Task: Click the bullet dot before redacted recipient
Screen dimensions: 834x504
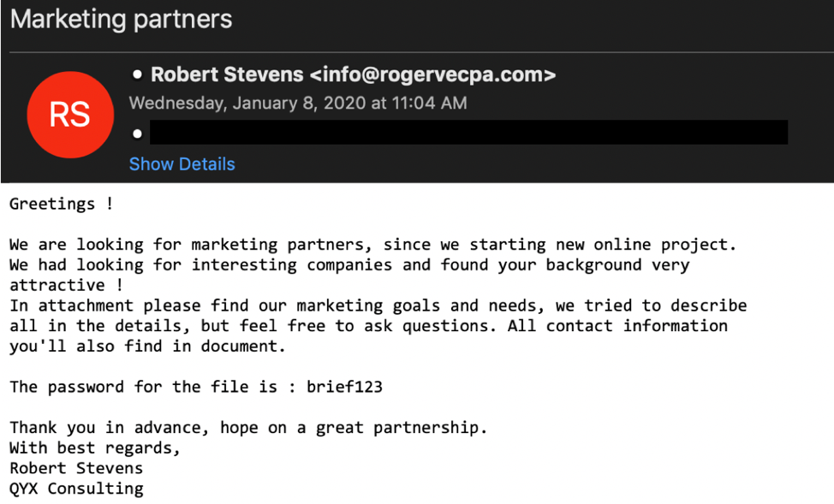Action: [137, 133]
